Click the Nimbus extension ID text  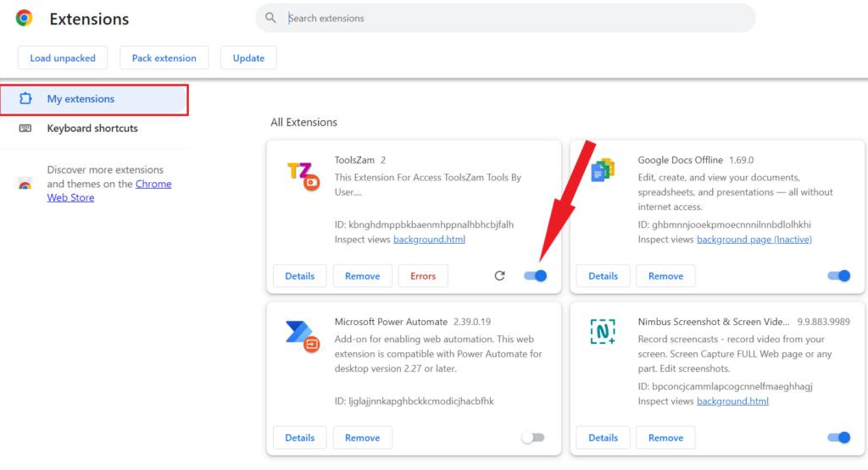(726, 386)
